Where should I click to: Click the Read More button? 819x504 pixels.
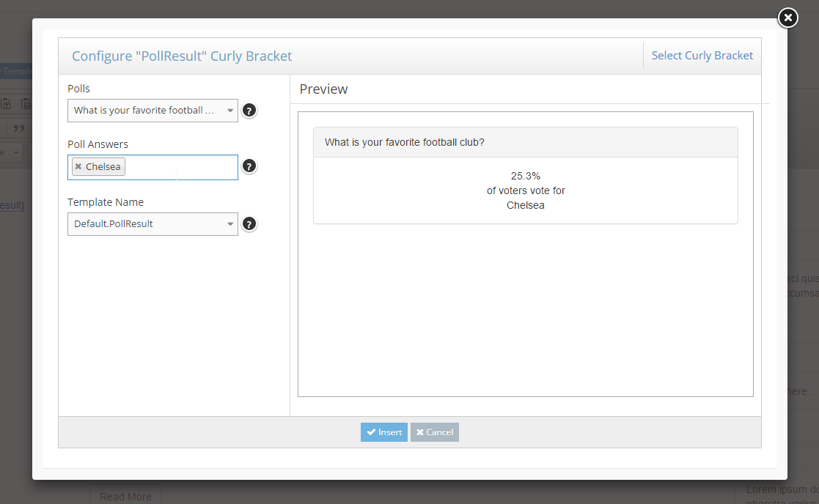coord(125,496)
